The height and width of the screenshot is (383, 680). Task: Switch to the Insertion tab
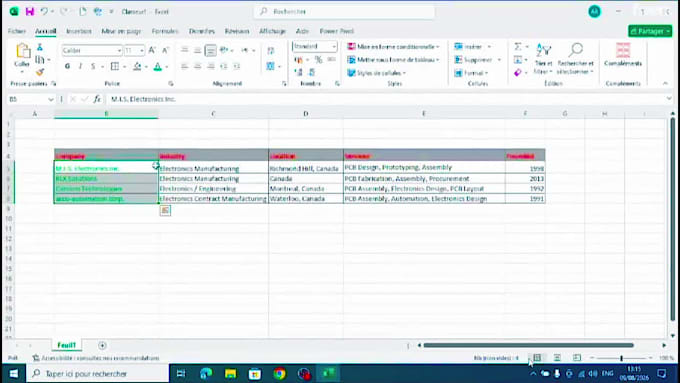click(x=79, y=31)
